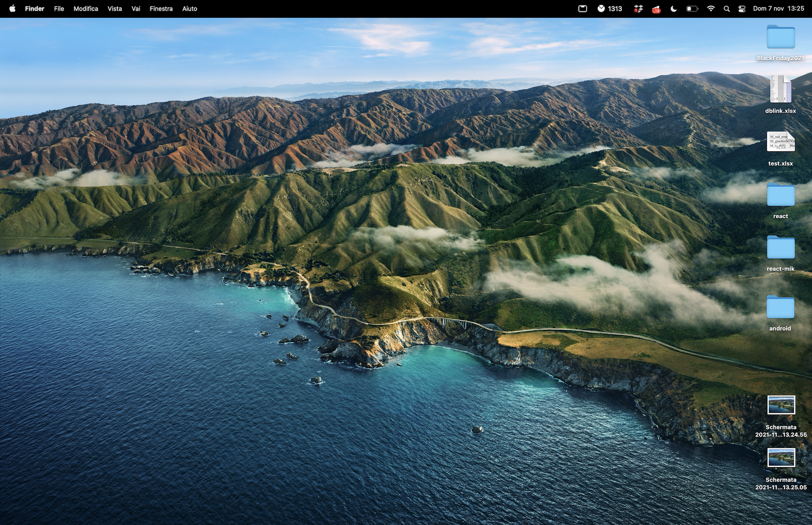
Task: Open the Spotlight search icon
Action: [x=727, y=8]
